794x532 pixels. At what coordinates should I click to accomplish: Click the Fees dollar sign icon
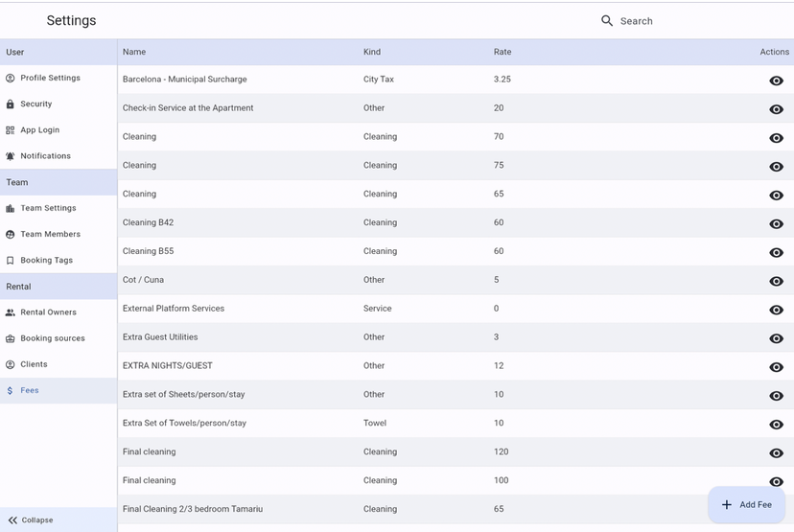click(x=11, y=390)
